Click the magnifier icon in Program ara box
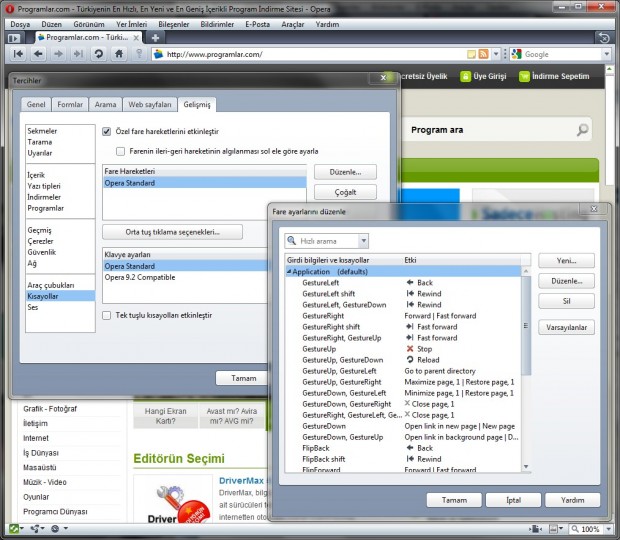Viewport: 620px width, 540px height. (582, 129)
